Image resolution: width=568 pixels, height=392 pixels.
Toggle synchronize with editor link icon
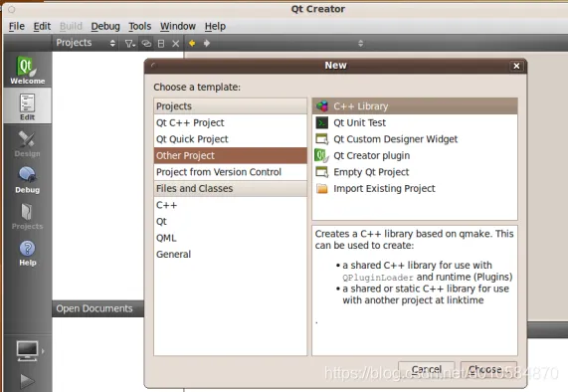(146, 44)
